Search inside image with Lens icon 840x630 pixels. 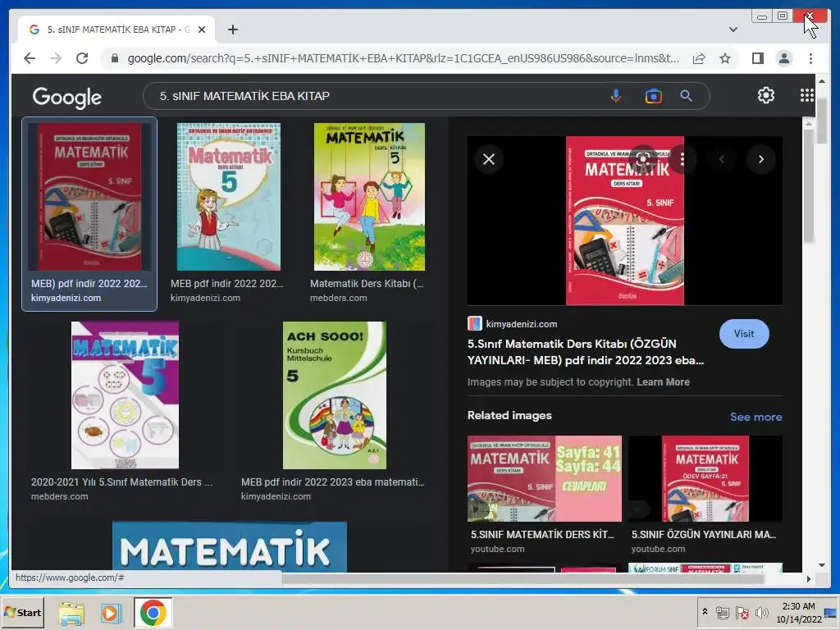[x=643, y=159]
